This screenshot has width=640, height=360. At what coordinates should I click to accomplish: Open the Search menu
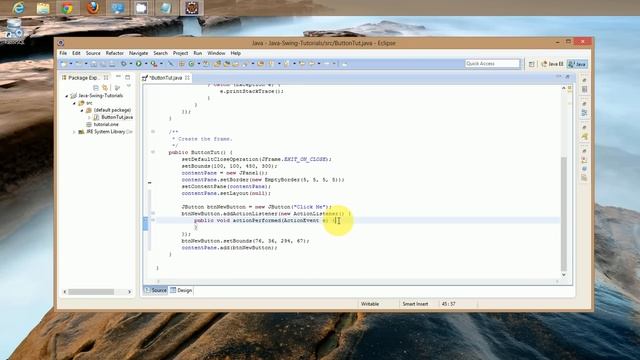[x=160, y=53]
